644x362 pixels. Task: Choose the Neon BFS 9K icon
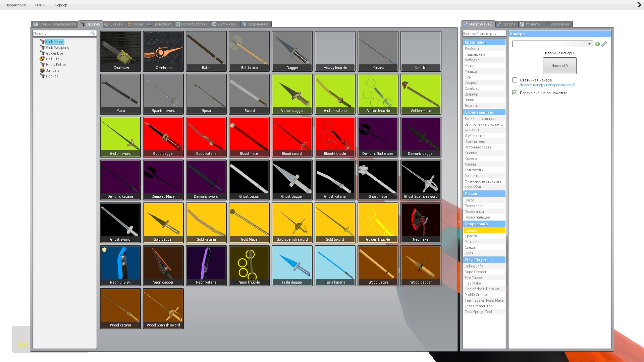pos(120,266)
